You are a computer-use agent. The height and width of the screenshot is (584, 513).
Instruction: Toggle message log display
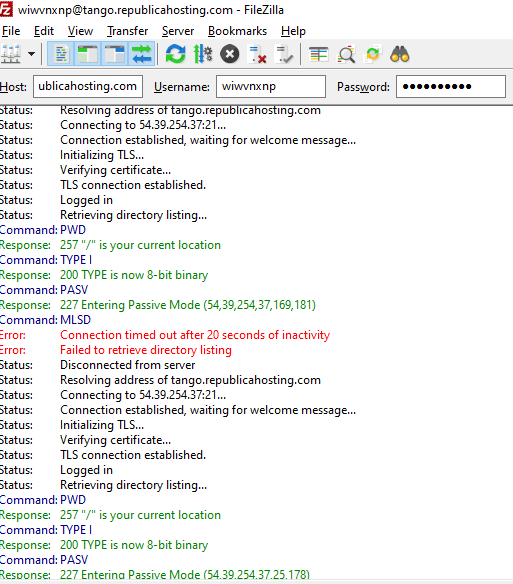pos(61,54)
